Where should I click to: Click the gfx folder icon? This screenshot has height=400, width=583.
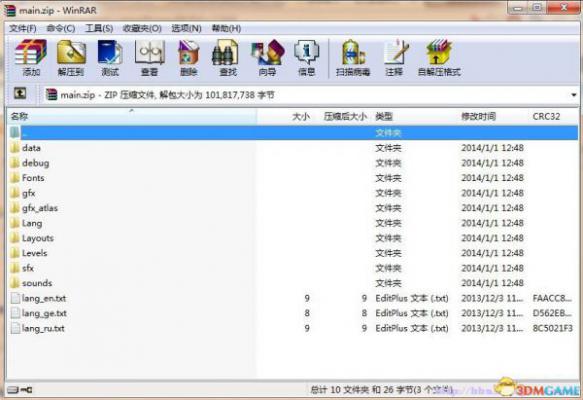pos(15,193)
